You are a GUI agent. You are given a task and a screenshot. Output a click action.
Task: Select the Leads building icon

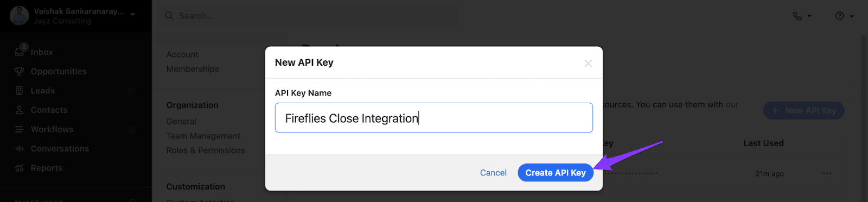click(x=20, y=91)
